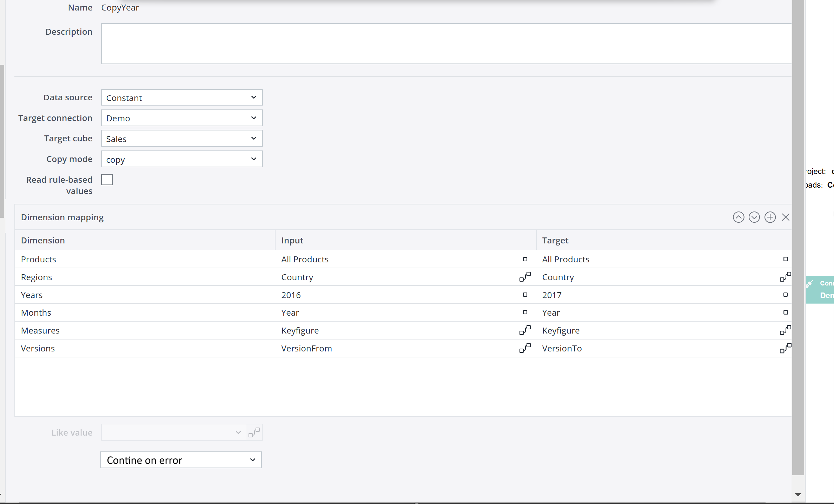
Task: Expand the Copy mode dropdown
Action: (x=181, y=159)
